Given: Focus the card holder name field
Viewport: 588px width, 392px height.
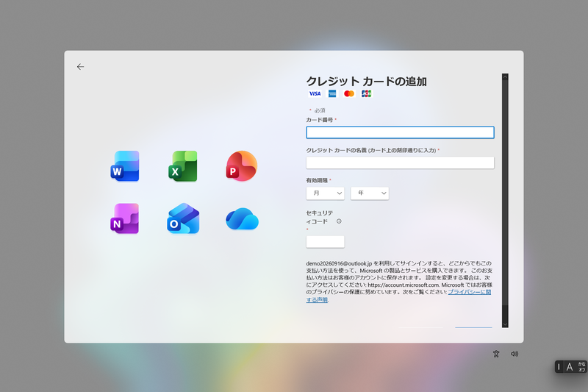Looking at the screenshot, I should (x=400, y=163).
